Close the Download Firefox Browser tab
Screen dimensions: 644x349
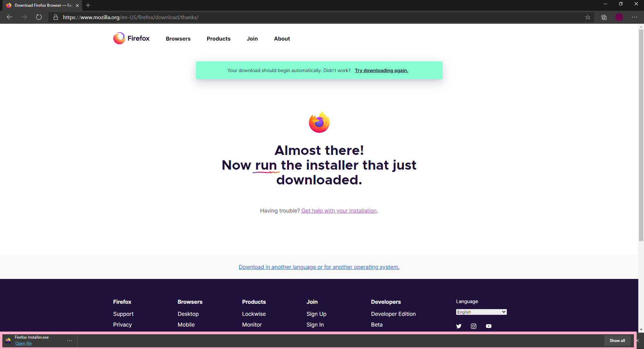77,5
